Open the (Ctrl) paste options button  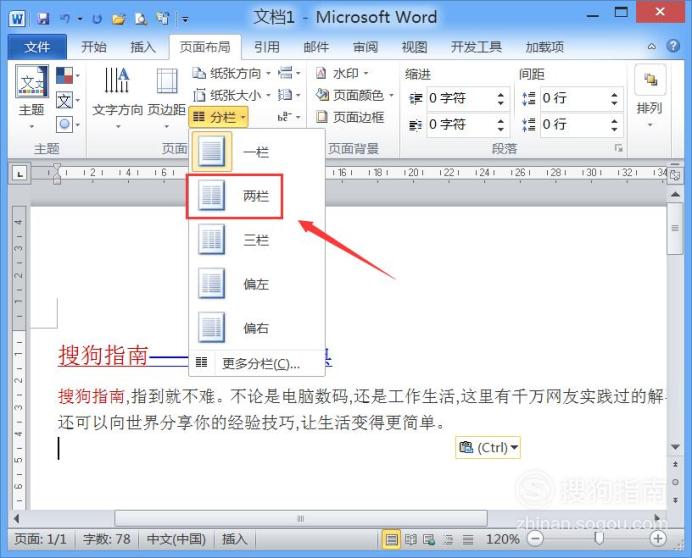tap(488, 447)
